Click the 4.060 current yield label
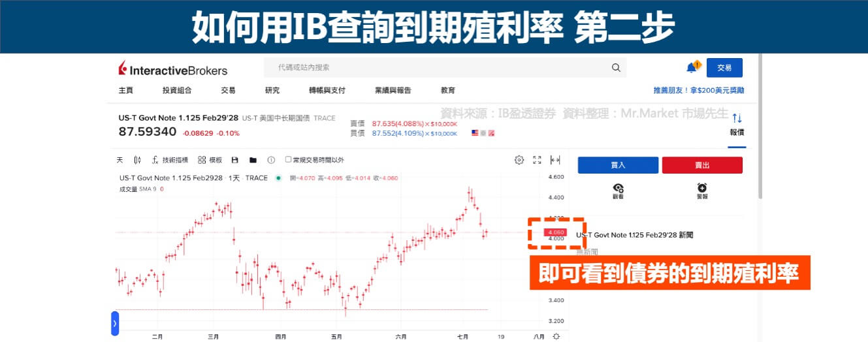The image size is (868, 342). click(x=556, y=232)
